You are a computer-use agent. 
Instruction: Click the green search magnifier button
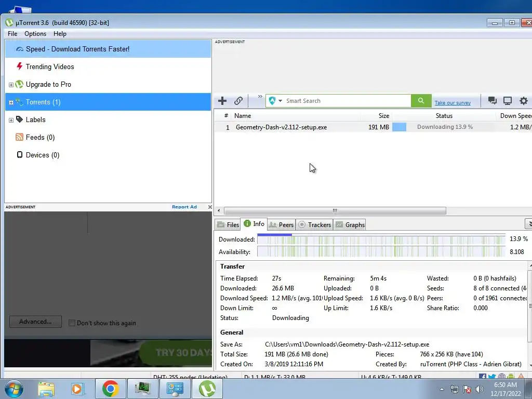coord(421,101)
